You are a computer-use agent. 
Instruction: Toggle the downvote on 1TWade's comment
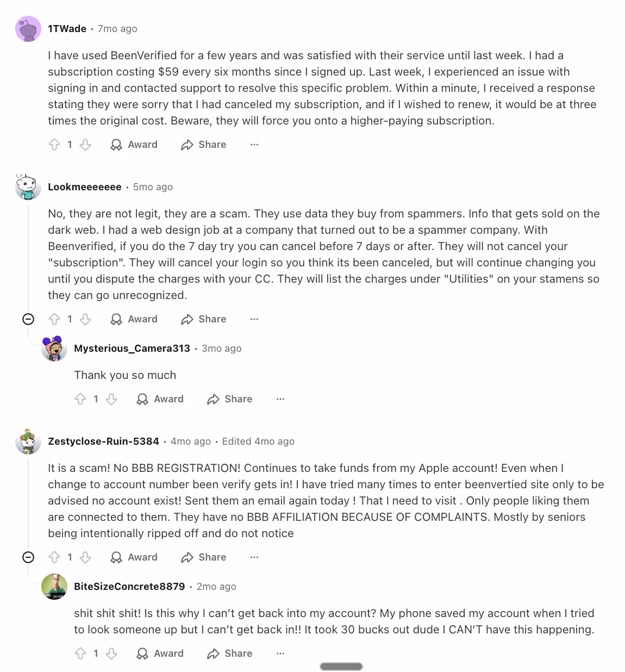click(x=85, y=145)
